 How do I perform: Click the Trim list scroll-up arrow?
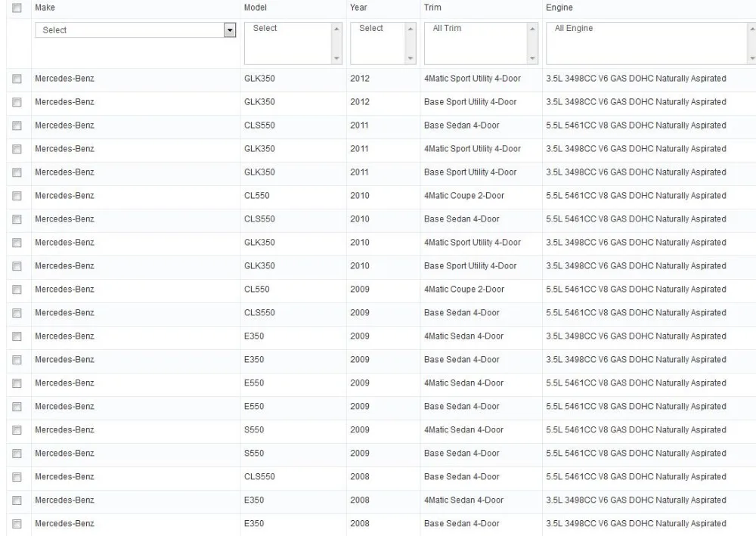(532, 29)
